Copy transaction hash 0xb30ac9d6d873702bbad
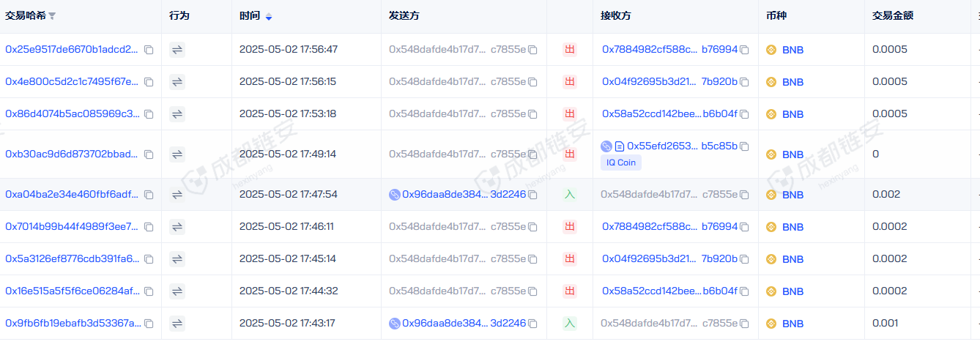The width and height of the screenshot is (980, 358). [x=149, y=154]
